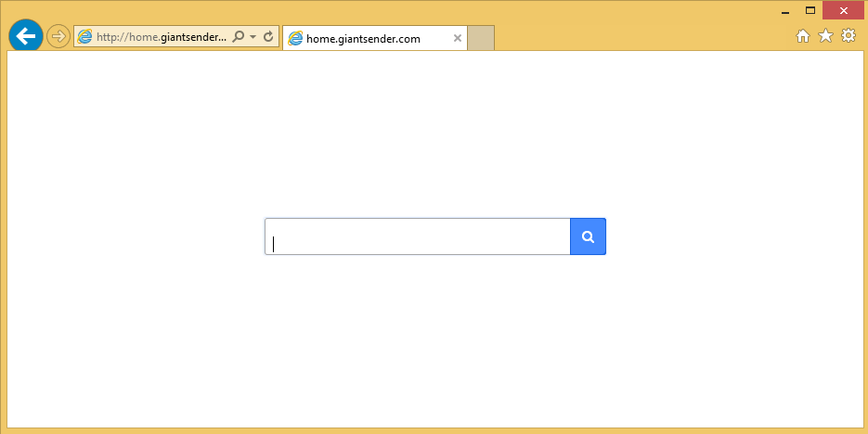Select the home.giantsender.com tab
The width and height of the screenshot is (868, 434).
(x=375, y=39)
